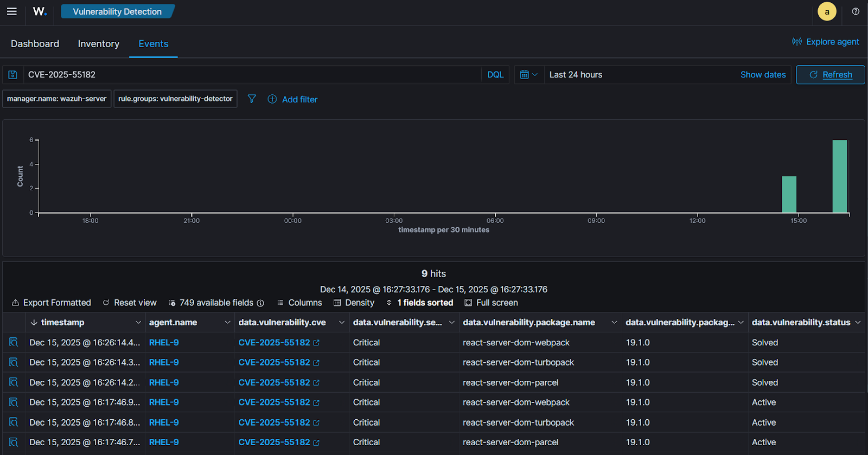
Task: Open package.name column header menu
Action: tap(615, 322)
